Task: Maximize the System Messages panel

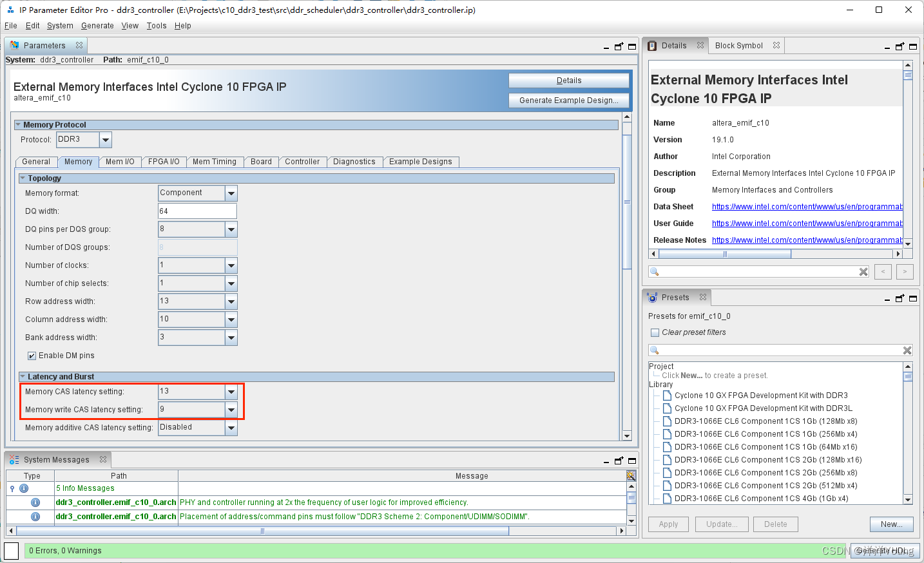Action: (x=632, y=461)
